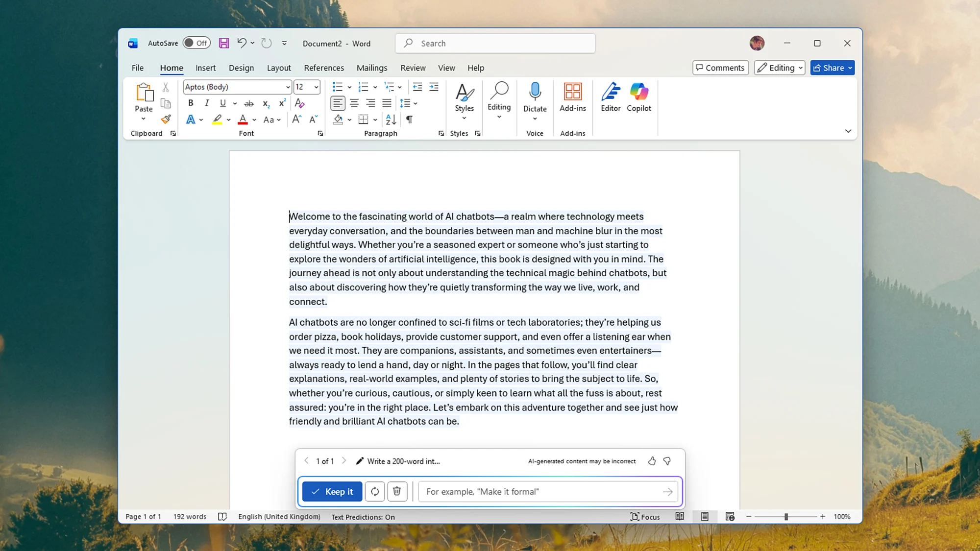980x551 pixels.
Task: Apply strikethrough formatting
Action: coord(249,103)
